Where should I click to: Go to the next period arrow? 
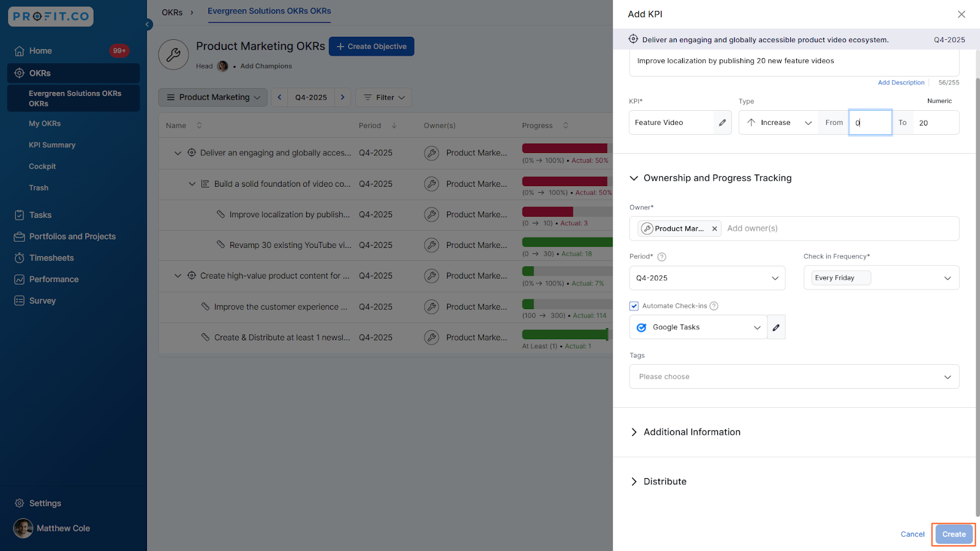tap(343, 97)
